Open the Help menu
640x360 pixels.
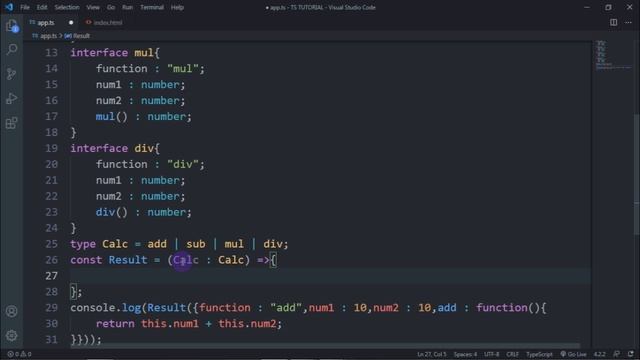[x=177, y=7]
